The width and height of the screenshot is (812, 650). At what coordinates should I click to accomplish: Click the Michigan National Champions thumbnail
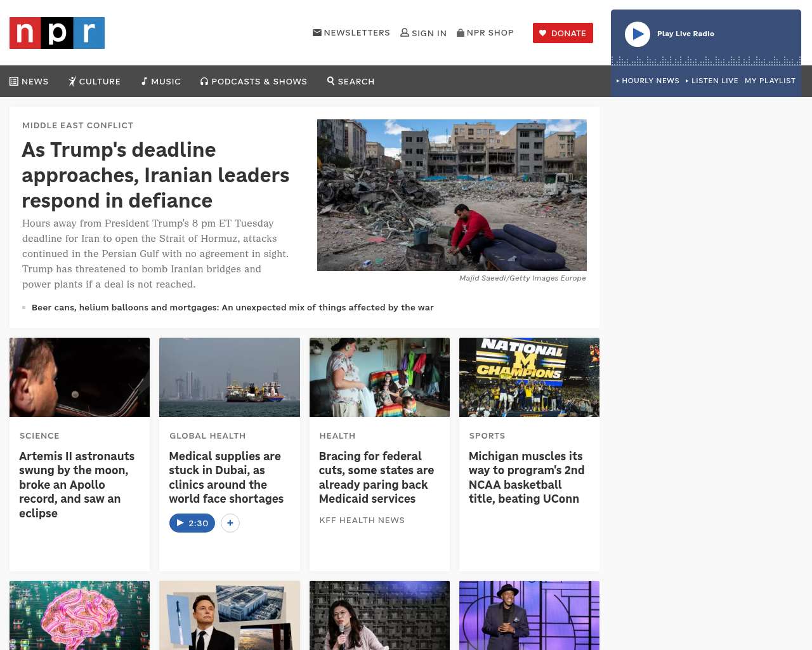click(529, 377)
